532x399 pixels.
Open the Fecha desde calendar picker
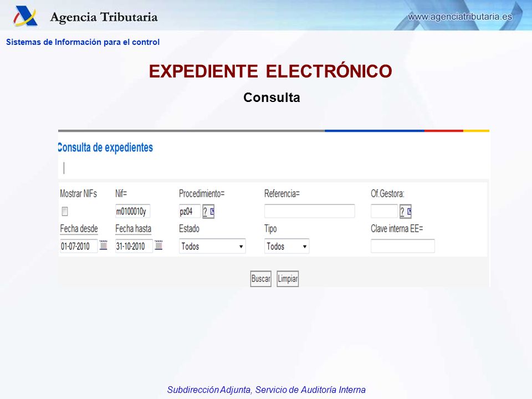pyautogui.click(x=104, y=245)
